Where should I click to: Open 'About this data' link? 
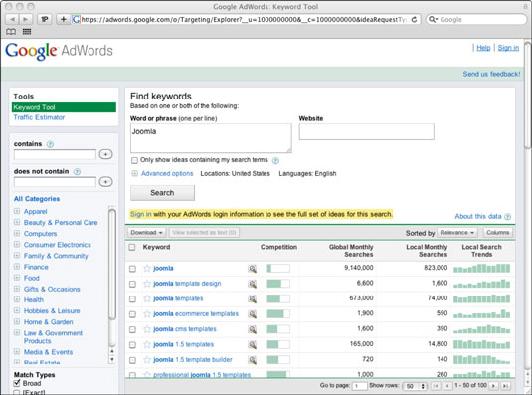coord(478,217)
